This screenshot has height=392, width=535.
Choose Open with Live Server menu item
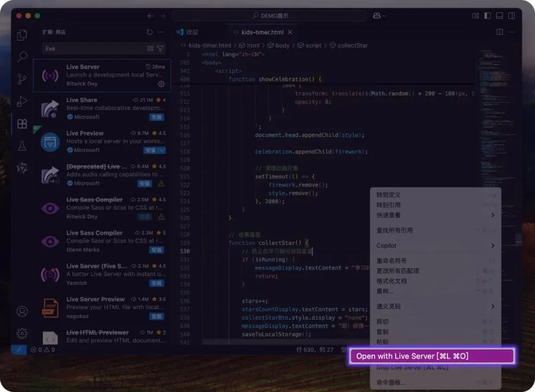(x=432, y=356)
